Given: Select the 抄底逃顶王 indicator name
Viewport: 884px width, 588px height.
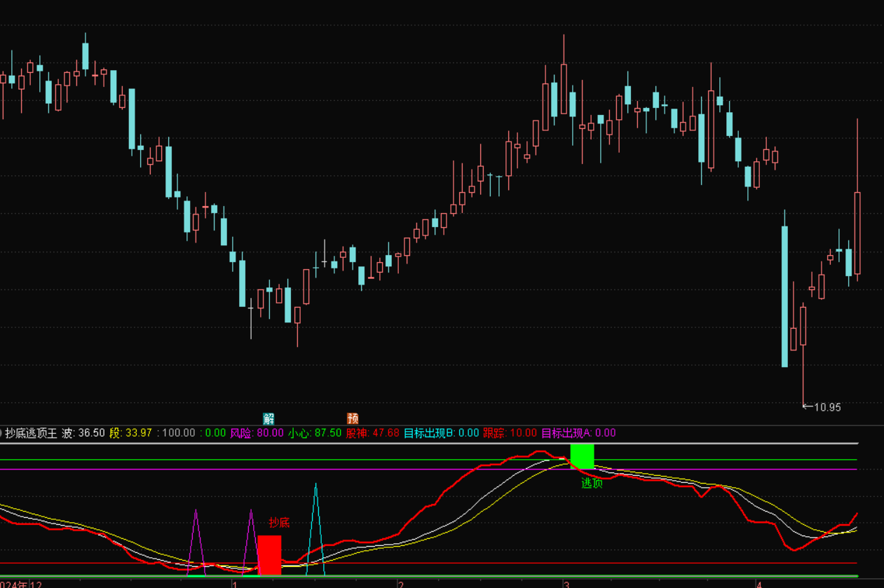Looking at the screenshot, I should pyautogui.click(x=31, y=433).
